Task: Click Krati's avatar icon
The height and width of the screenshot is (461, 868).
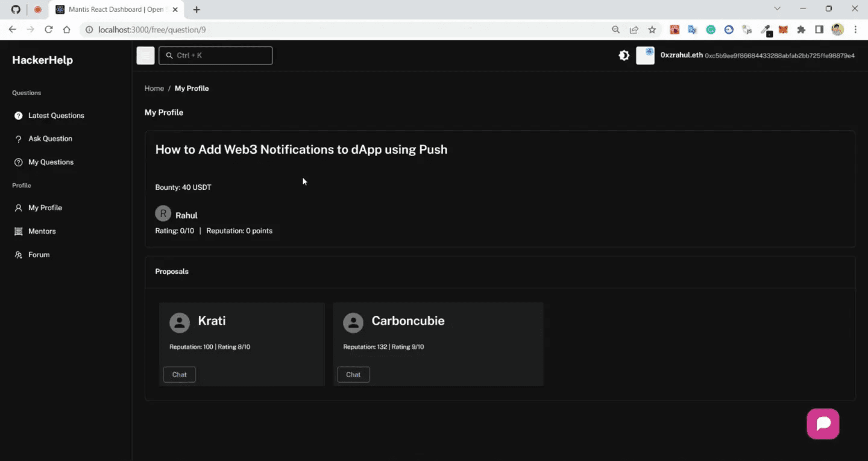Action: [x=180, y=322]
